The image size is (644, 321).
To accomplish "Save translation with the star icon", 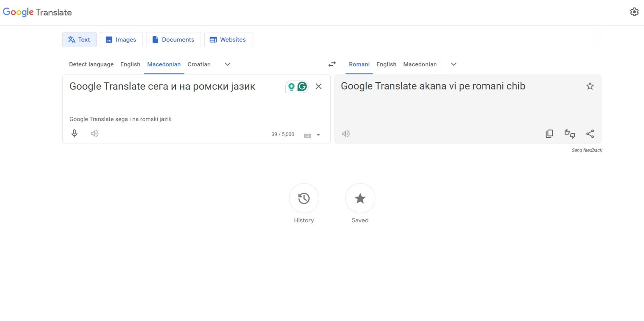I will coord(590,86).
